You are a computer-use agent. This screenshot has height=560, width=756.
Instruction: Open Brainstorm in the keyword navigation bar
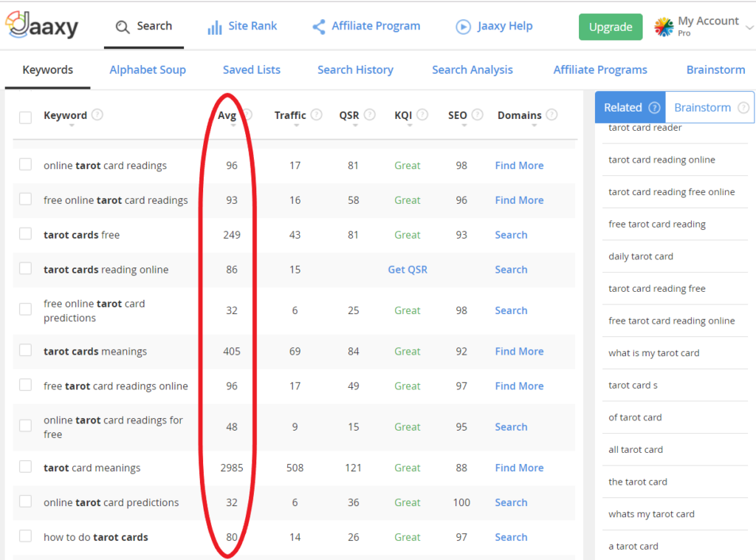[x=716, y=70]
